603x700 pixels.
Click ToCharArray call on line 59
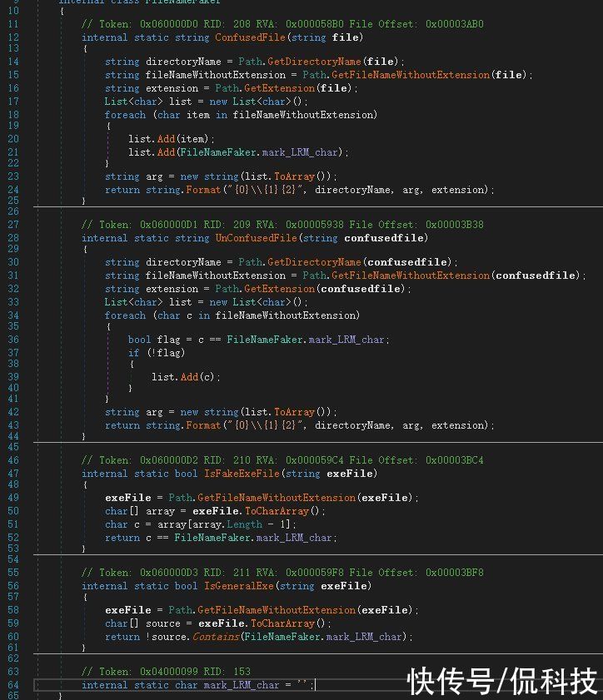(x=282, y=623)
